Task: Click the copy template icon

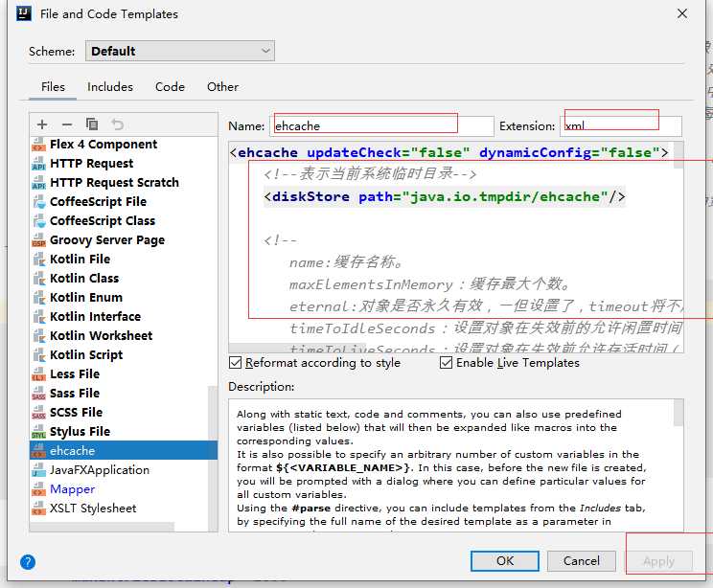Action: pos(92,124)
